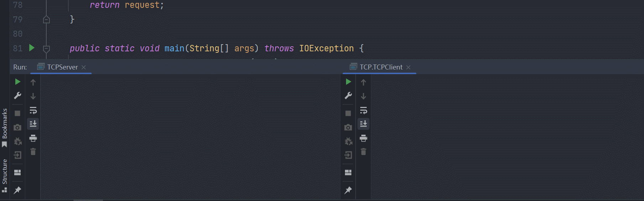The width and height of the screenshot is (644, 201).
Task: Toggle scroll to end in TCPServer console
Action: click(33, 124)
